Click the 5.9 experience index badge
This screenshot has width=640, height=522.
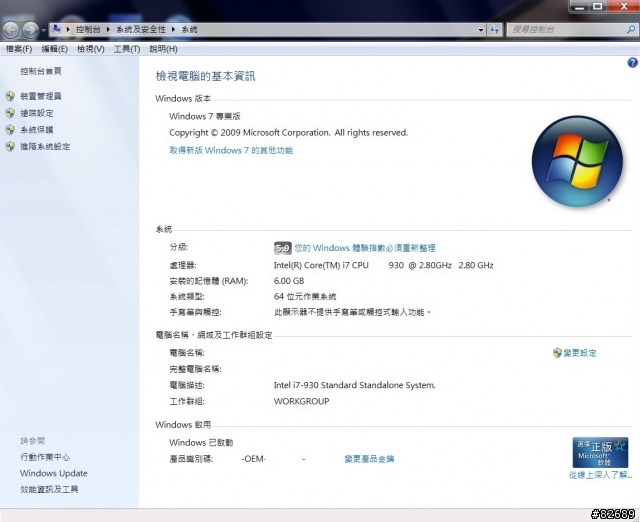point(282,248)
